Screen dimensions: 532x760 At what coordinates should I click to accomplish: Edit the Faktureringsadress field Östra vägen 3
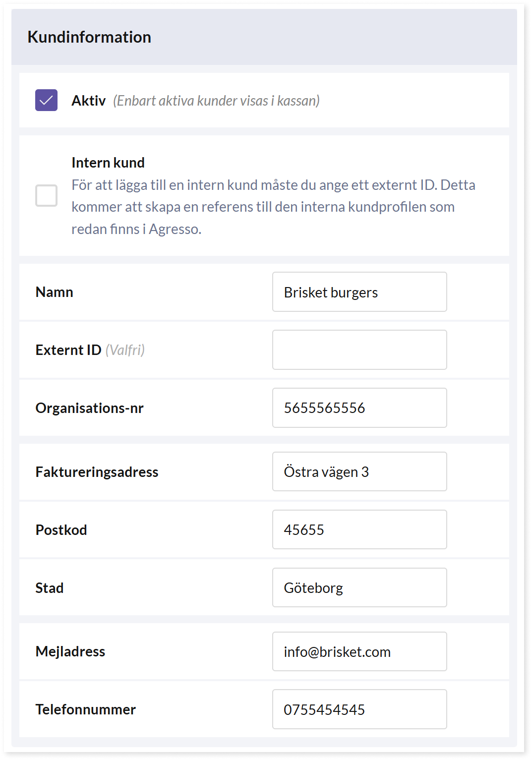[x=359, y=471]
